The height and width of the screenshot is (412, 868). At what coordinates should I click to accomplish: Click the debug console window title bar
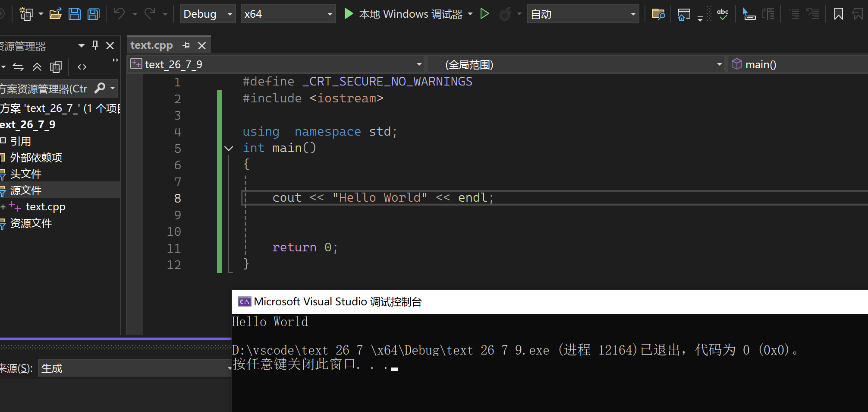(550, 301)
